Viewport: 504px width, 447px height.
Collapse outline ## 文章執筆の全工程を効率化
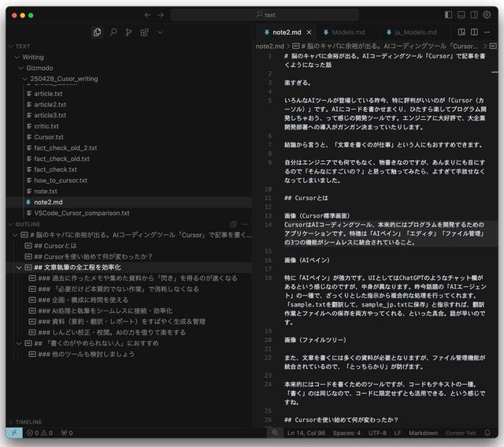coord(19,267)
